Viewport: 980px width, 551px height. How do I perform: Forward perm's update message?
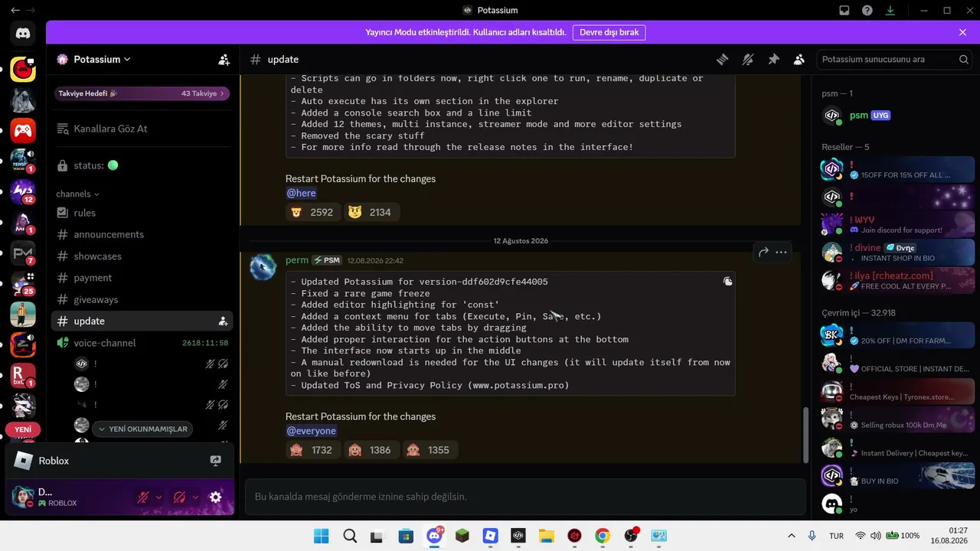tap(763, 252)
